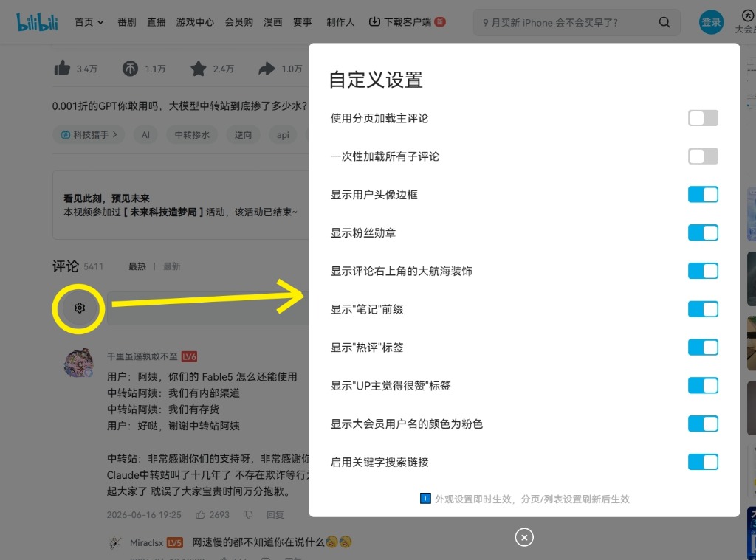Open comment settings gear icon

(80, 308)
